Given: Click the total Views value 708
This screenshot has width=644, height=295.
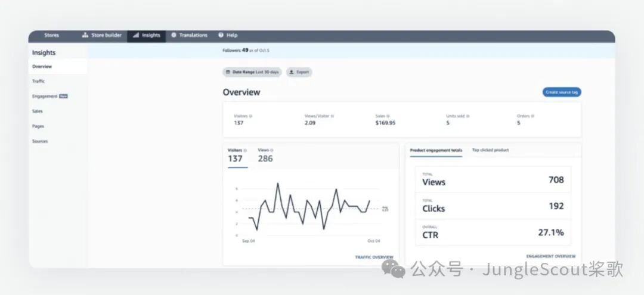Looking at the screenshot, I should 556,180.
